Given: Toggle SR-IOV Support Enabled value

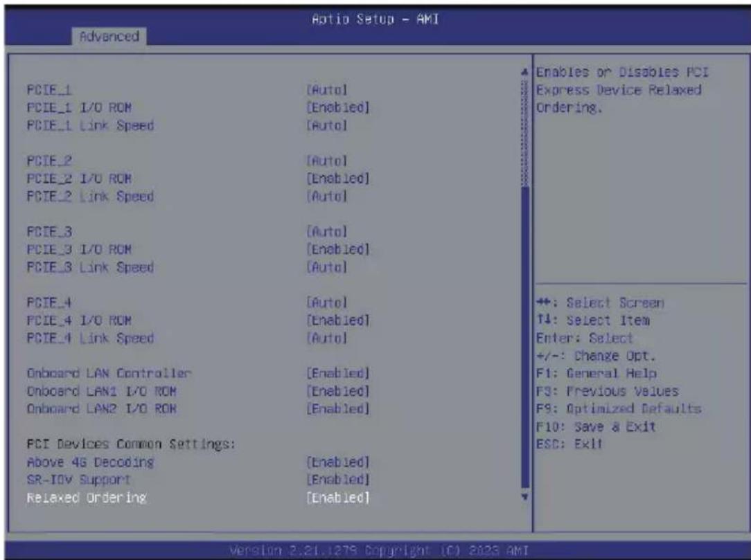Looking at the screenshot, I should point(338,480).
